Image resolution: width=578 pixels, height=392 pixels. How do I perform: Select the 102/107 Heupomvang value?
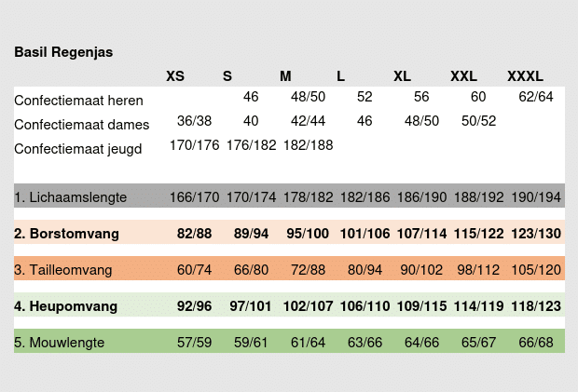pos(308,305)
